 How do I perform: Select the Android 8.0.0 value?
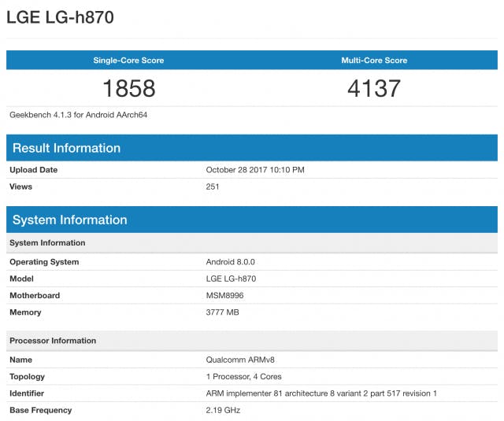click(231, 262)
